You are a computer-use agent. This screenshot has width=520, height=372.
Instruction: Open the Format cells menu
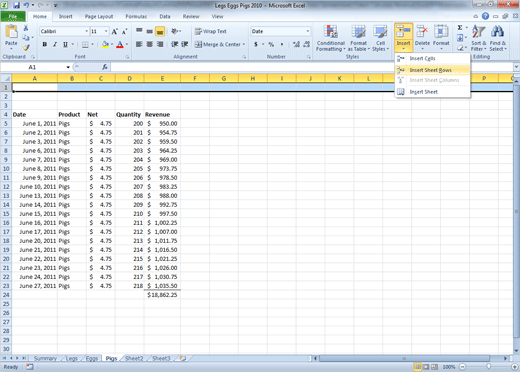click(x=441, y=37)
